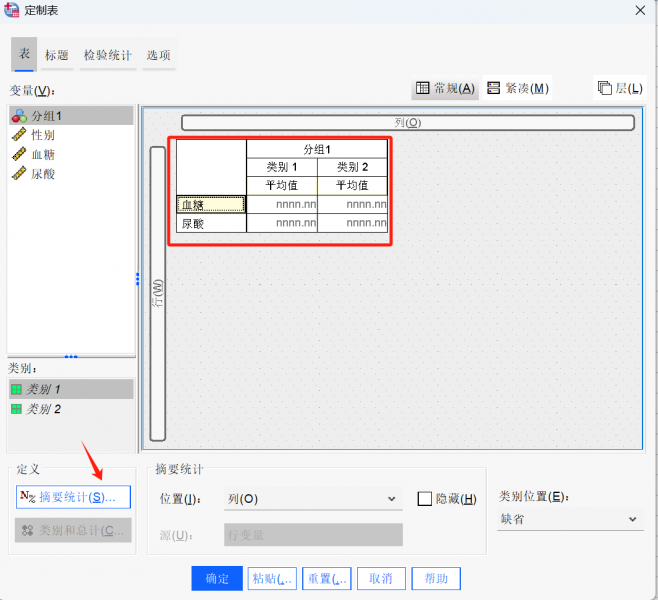Click the blue dotted splitter above 类别
Screen dimensions: 658x600
[x=71, y=357]
